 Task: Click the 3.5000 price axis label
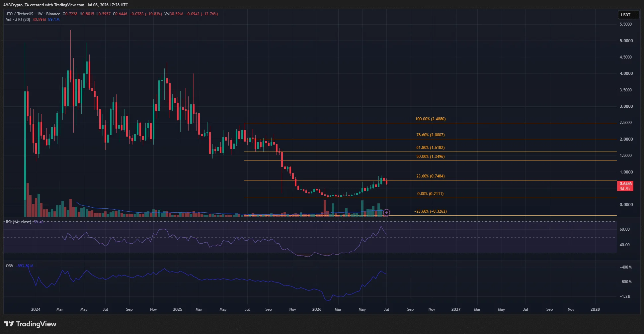626,90
